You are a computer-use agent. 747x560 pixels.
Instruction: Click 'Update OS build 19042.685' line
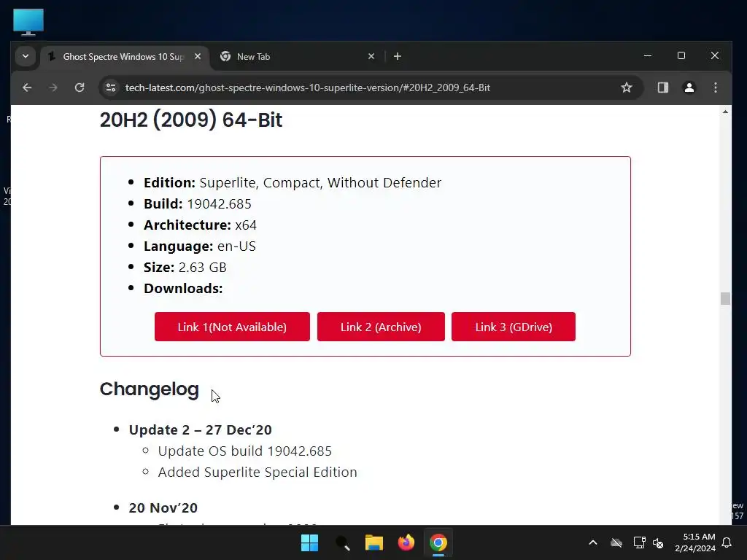coord(245,451)
